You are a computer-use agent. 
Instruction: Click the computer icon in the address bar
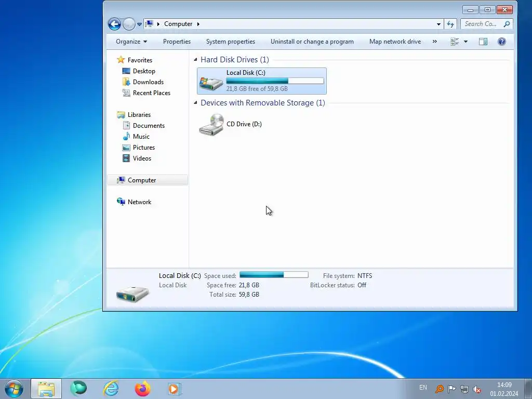149,24
